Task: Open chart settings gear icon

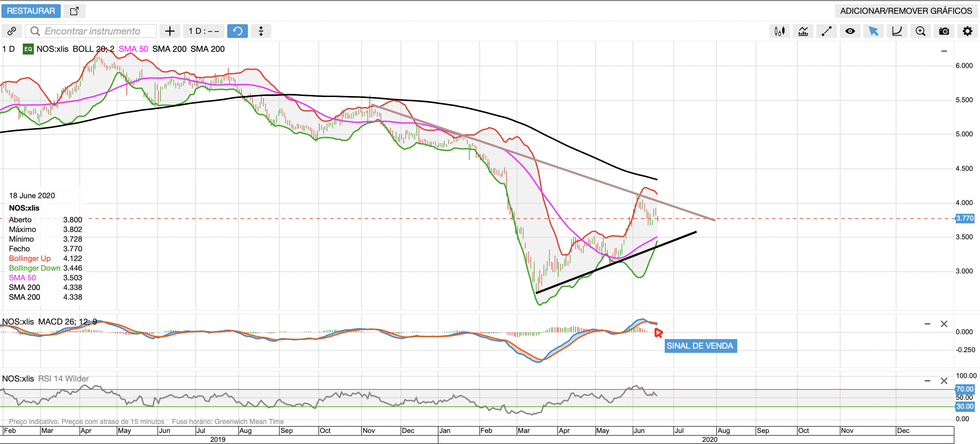Action: pos(968,31)
